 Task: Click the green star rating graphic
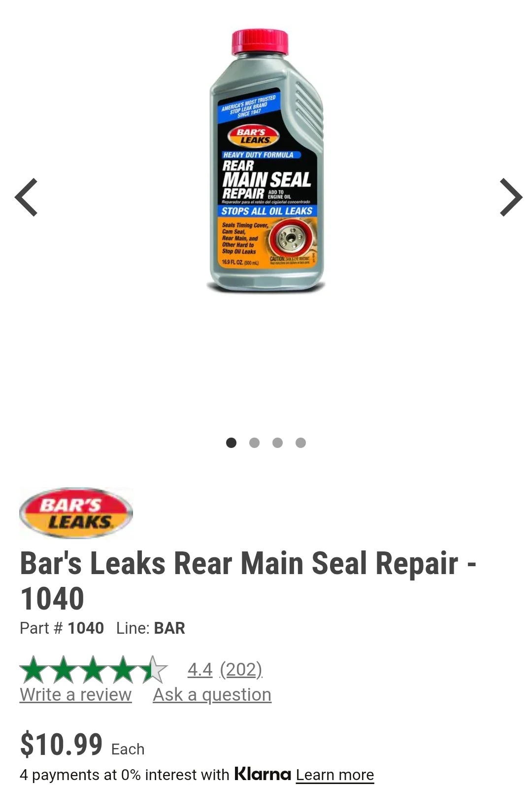click(x=94, y=670)
